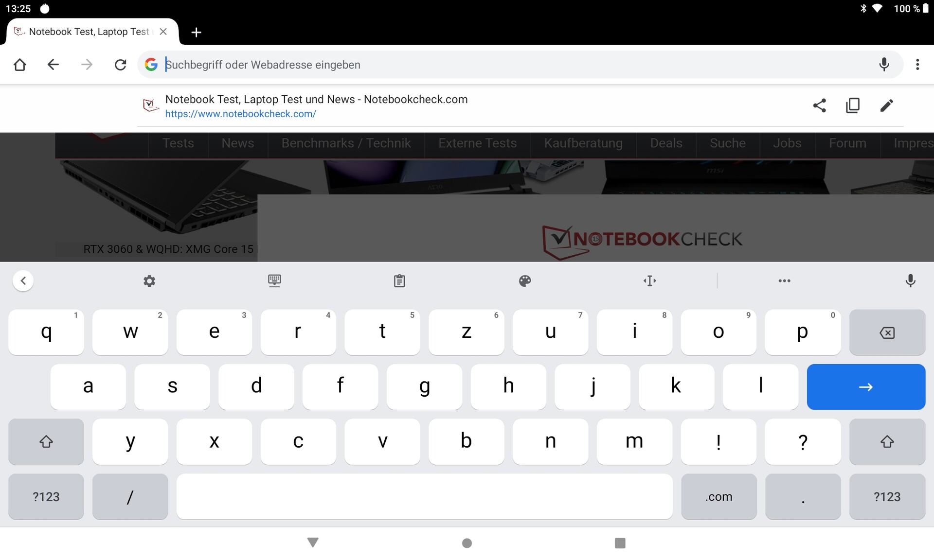Edit the suggested URL with the pencil icon
934x560 pixels.
point(886,105)
